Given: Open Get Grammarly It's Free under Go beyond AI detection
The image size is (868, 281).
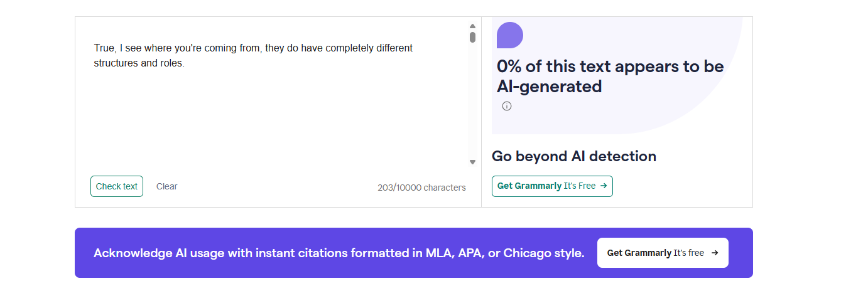Looking at the screenshot, I should [x=552, y=186].
